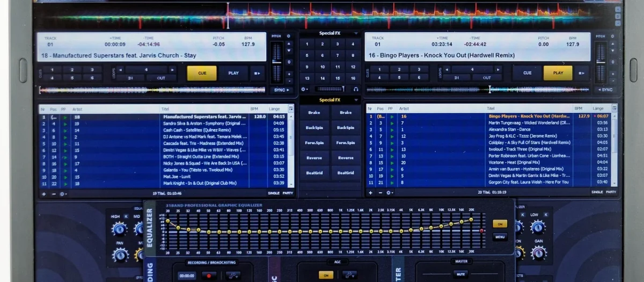Screen dimensions: 644x282
Task: Toggle the graphic equalizer ON button
Action: (x=500, y=224)
